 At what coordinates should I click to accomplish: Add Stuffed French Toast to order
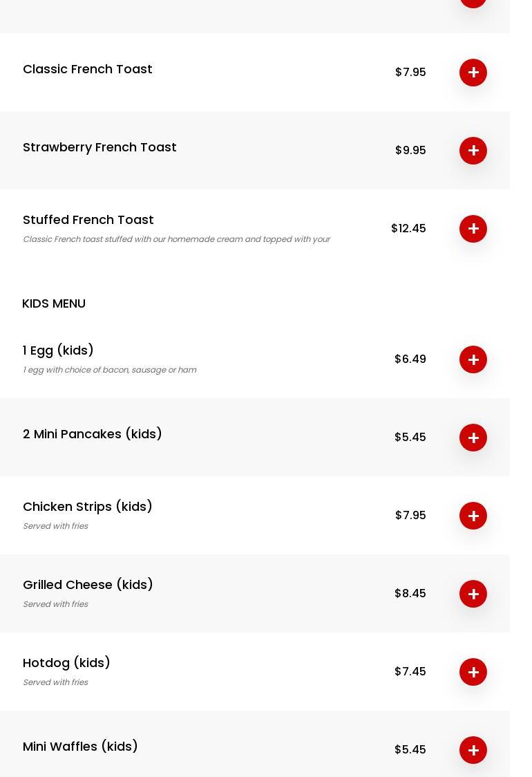click(473, 229)
